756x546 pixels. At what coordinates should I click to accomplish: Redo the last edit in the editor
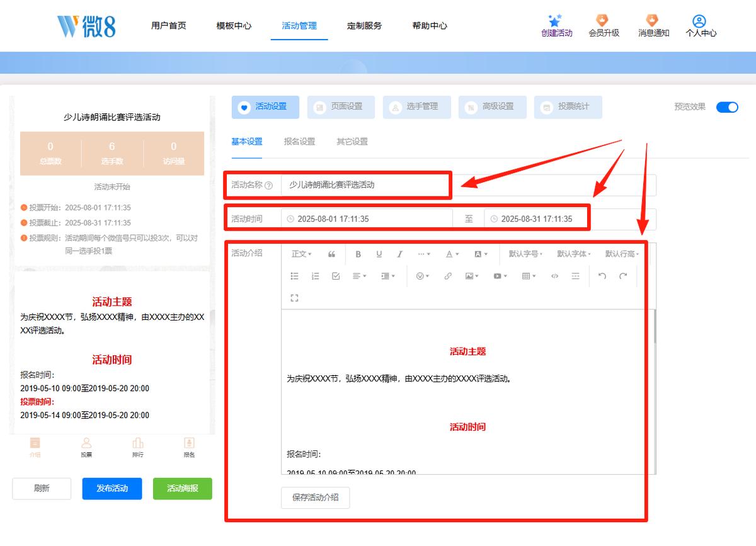(x=623, y=276)
